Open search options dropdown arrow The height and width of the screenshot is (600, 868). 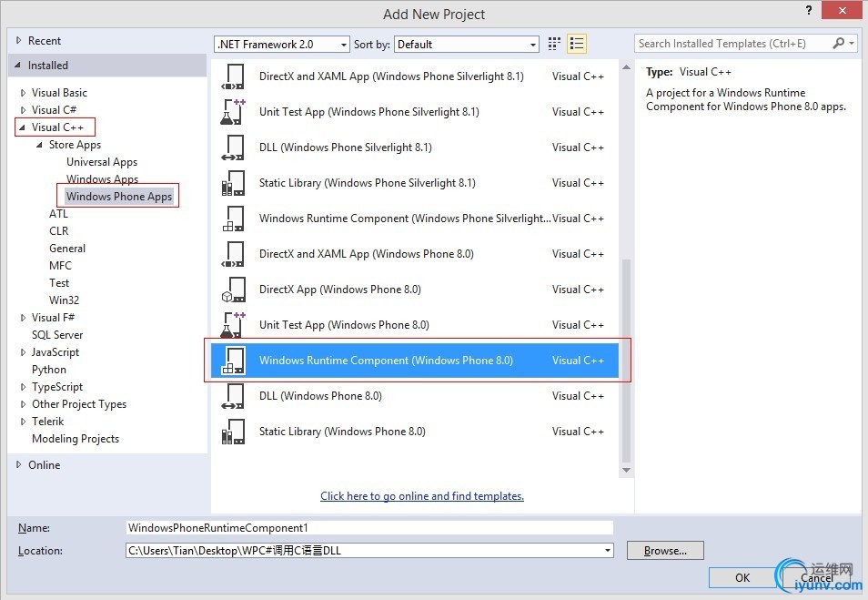tap(852, 43)
